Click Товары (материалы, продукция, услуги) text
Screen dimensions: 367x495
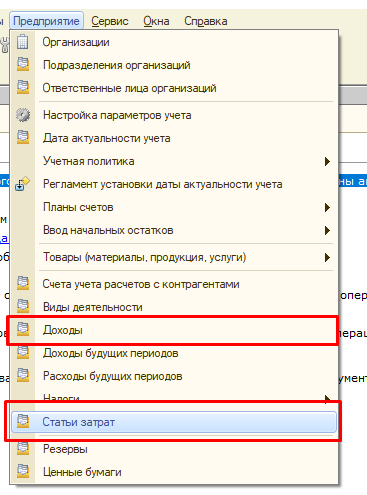click(x=145, y=257)
